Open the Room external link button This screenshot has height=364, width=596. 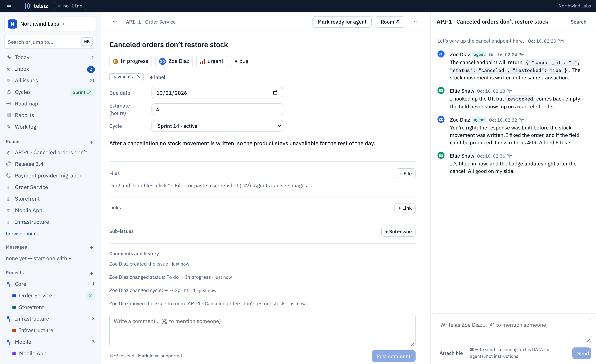pos(390,22)
